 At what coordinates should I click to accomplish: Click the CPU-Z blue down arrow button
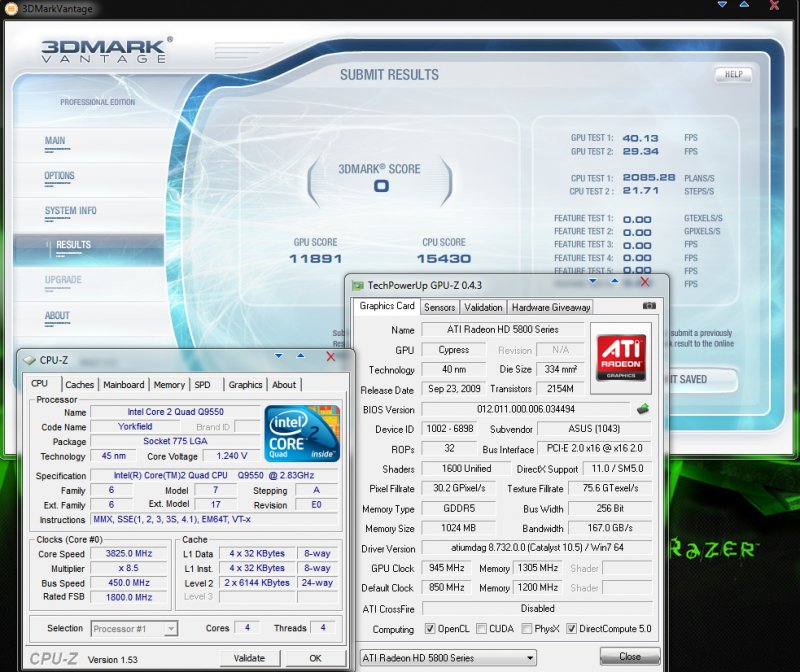tap(278, 355)
